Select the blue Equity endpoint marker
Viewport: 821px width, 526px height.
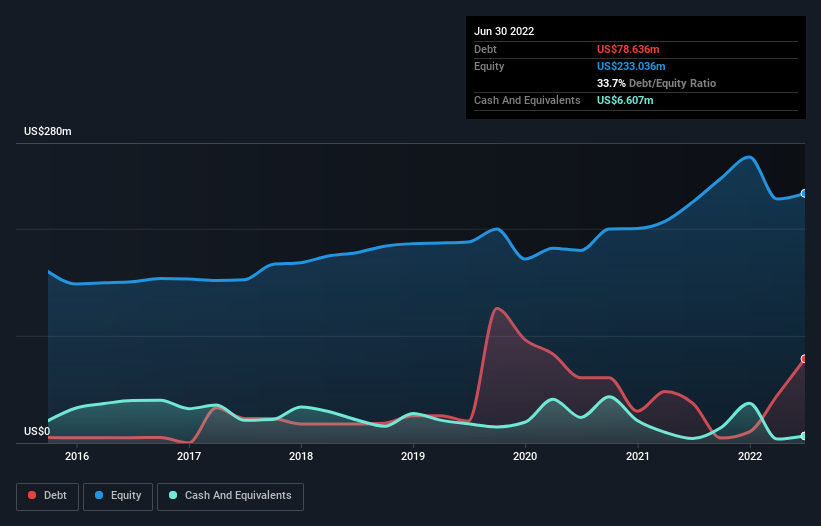(804, 194)
